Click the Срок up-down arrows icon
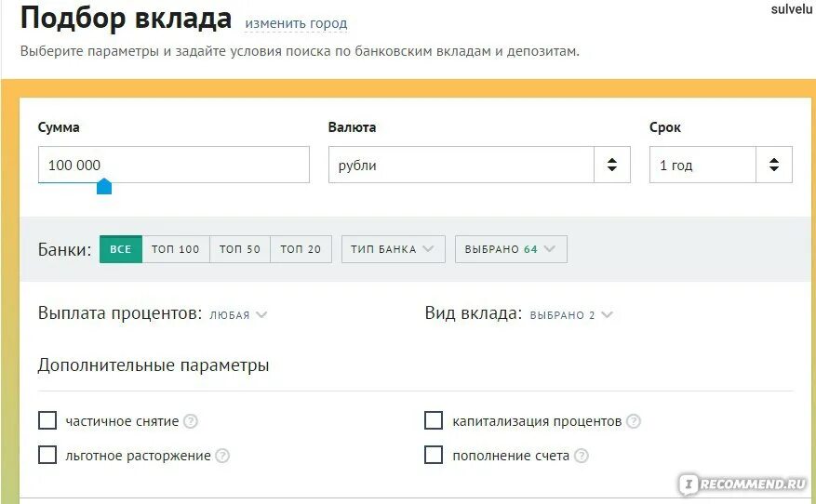The image size is (816, 504). coord(774,165)
